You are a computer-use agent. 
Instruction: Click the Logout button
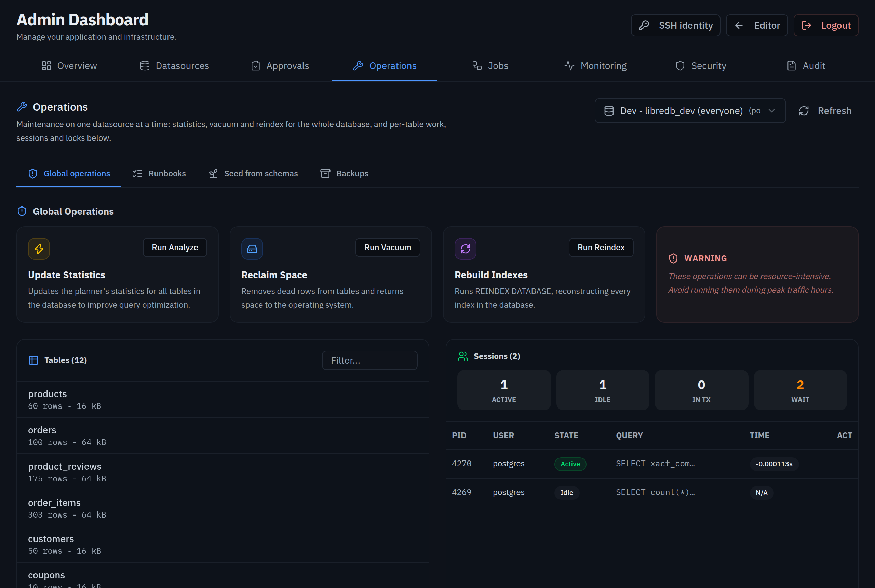click(825, 25)
